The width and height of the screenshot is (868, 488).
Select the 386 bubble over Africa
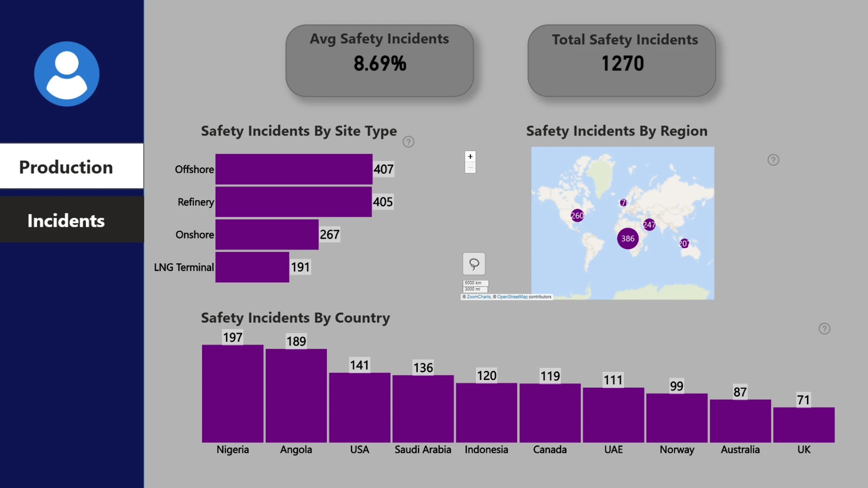pos(627,238)
